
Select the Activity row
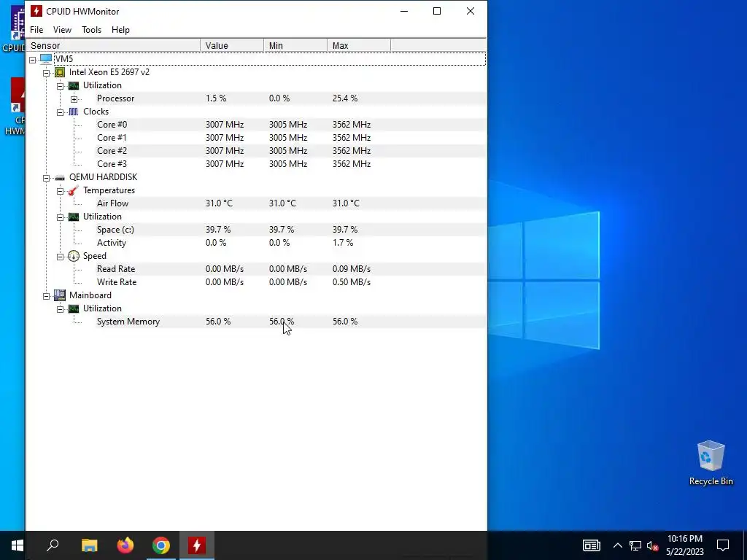coord(290,243)
